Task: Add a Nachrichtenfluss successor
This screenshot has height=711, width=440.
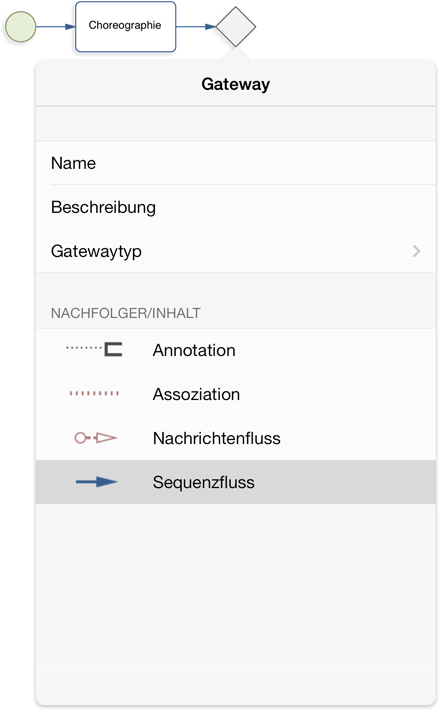Action: point(235,438)
